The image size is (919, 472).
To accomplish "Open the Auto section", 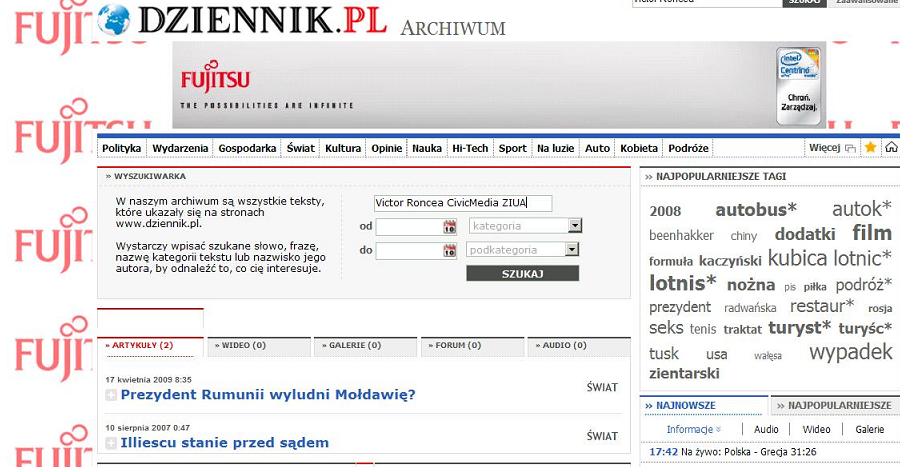I will [597, 148].
